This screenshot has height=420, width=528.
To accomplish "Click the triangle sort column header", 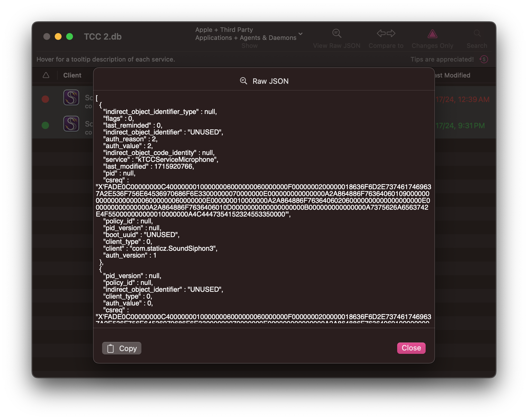I will (x=46, y=75).
